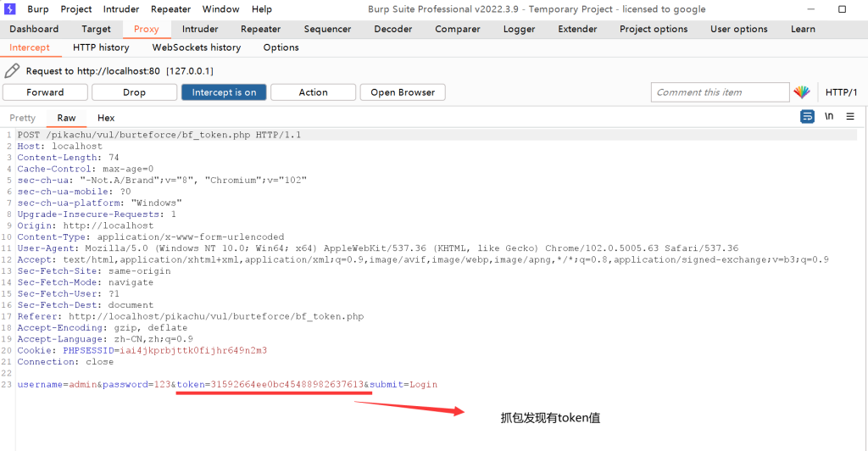Toggle show non-printable characters \n icon
The width and height of the screenshot is (868, 451).
pyautogui.click(x=829, y=116)
